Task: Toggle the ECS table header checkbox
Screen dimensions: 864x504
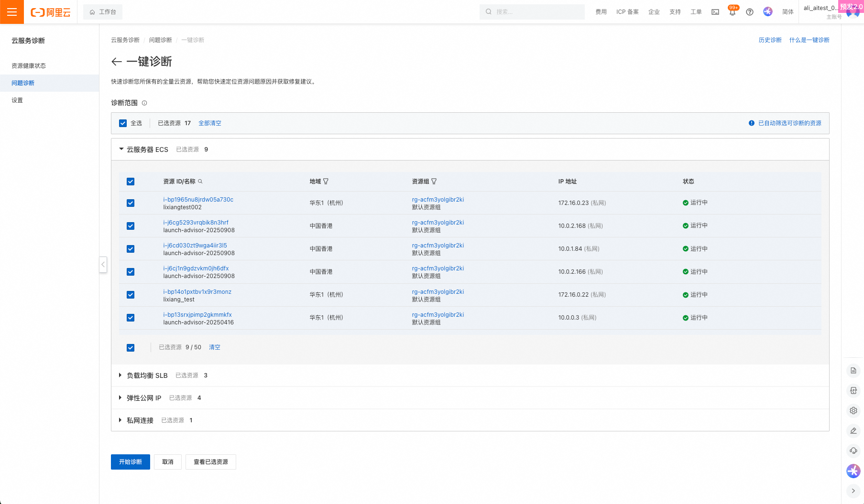Action: (x=131, y=182)
